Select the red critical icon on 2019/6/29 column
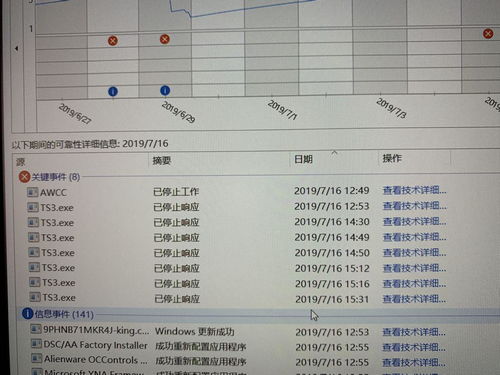The height and width of the screenshot is (375, 500). (165, 39)
